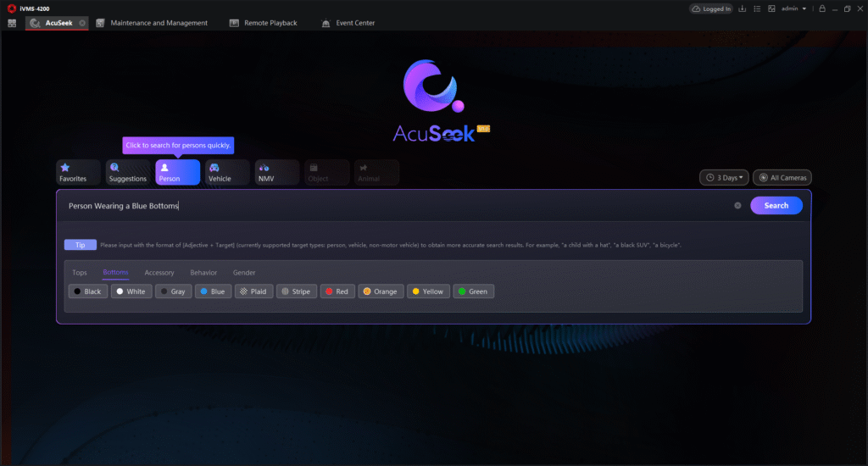
Task: Open the 3 Days time range dropdown
Action: (724, 178)
